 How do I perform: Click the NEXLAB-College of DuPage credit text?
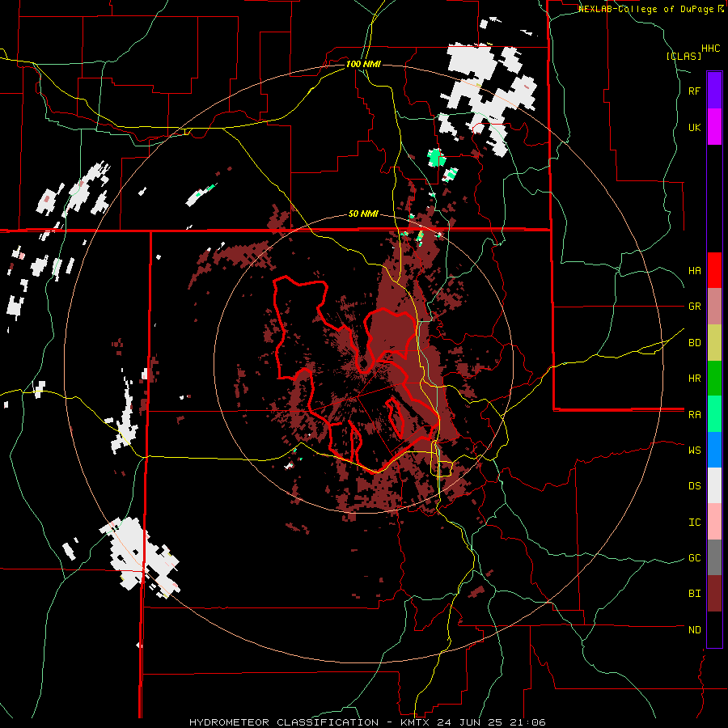tap(646, 9)
